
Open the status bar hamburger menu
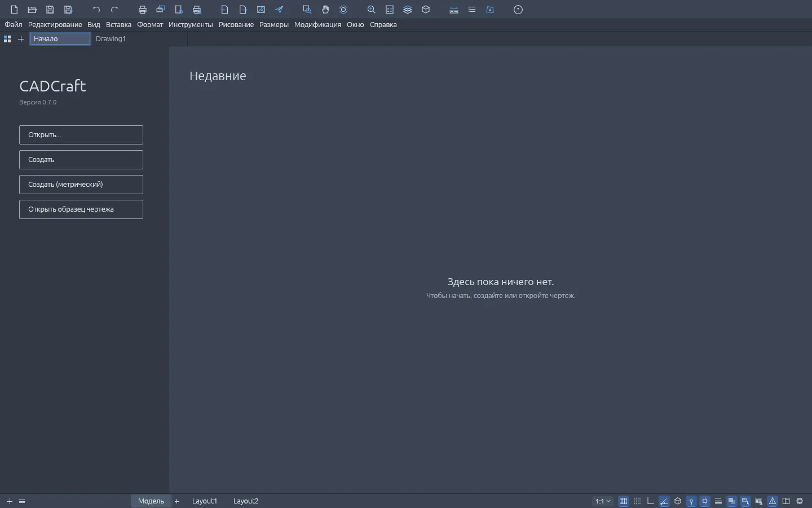tap(22, 501)
